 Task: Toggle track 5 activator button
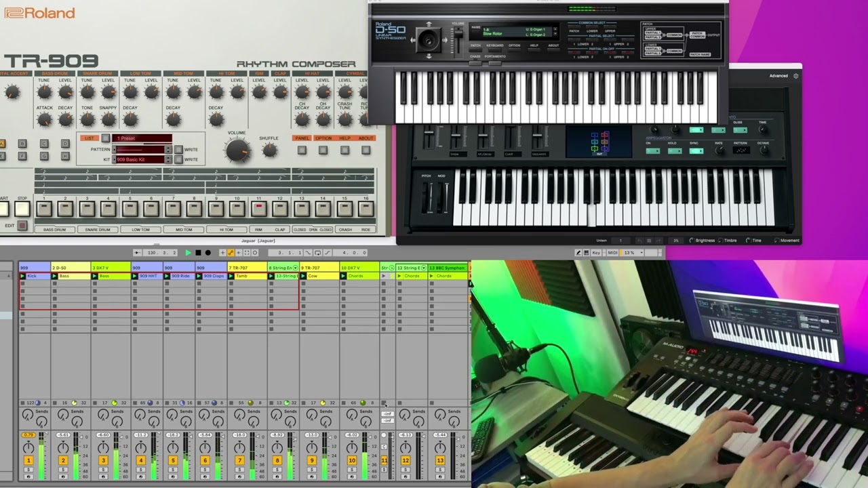point(172,460)
